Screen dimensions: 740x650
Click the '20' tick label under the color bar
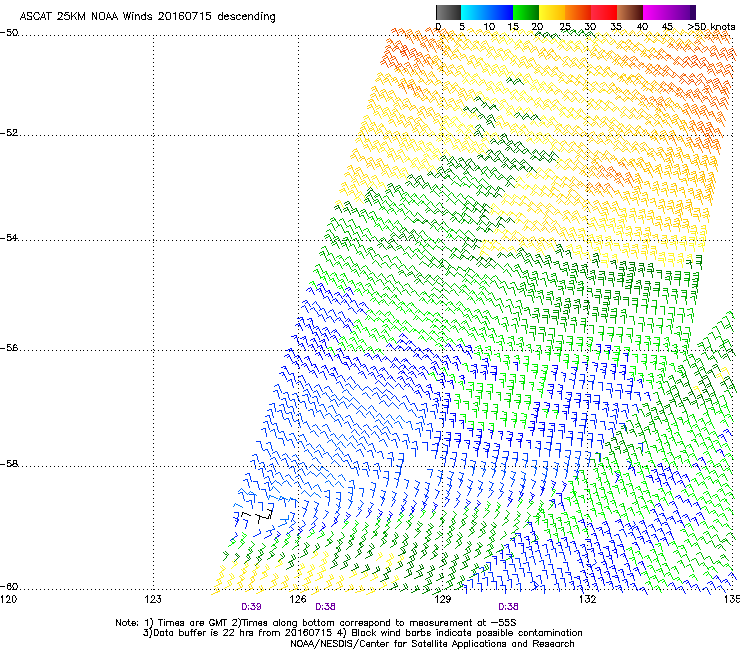coord(538,27)
